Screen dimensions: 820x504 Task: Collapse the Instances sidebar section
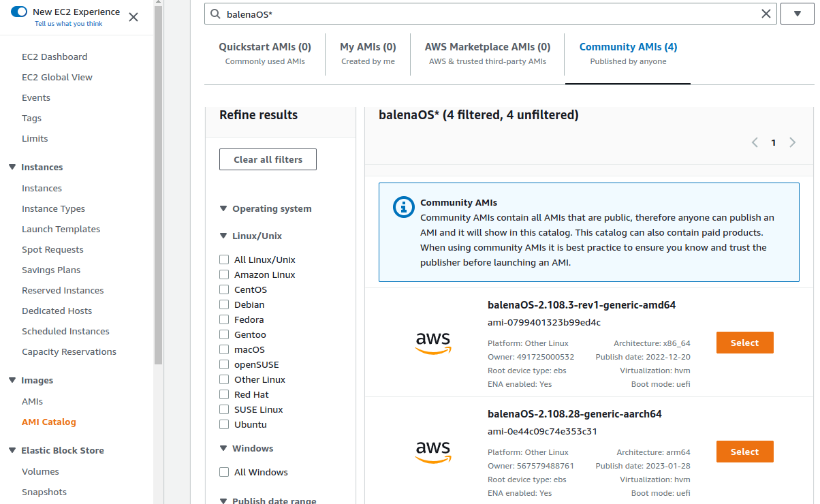[12, 167]
